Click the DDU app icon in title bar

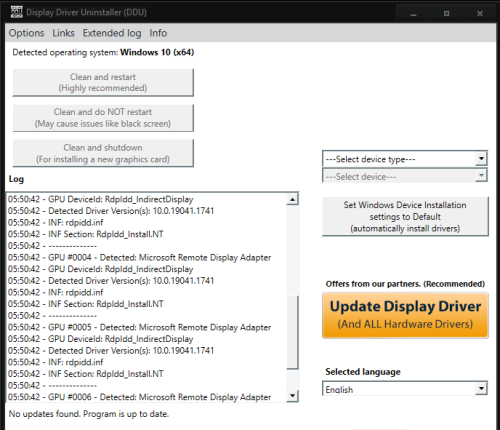click(16, 12)
